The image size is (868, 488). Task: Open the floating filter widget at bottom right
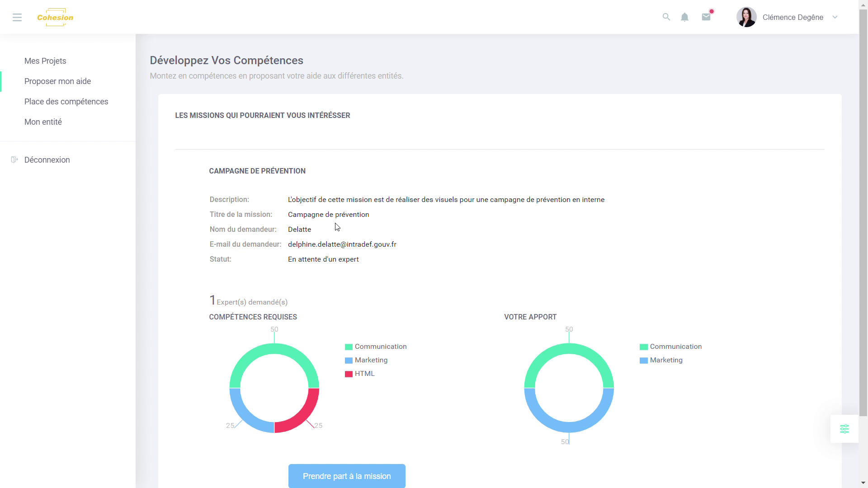(844, 428)
